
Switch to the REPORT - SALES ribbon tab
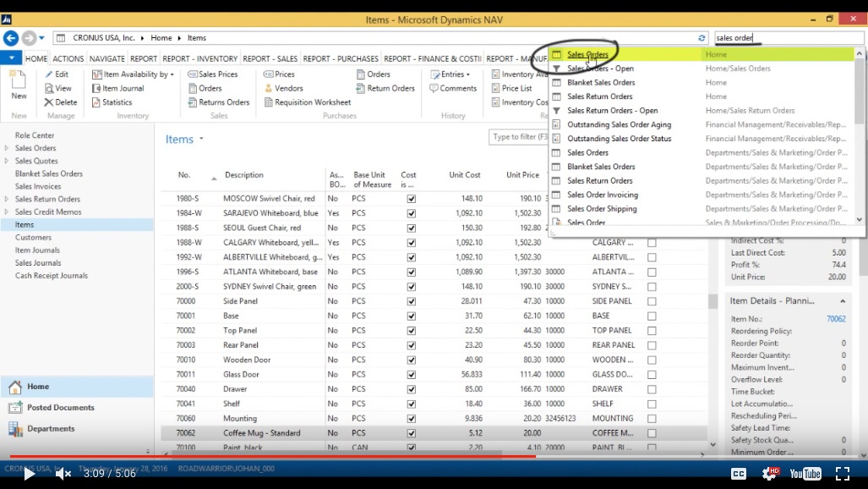pyautogui.click(x=271, y=58)
